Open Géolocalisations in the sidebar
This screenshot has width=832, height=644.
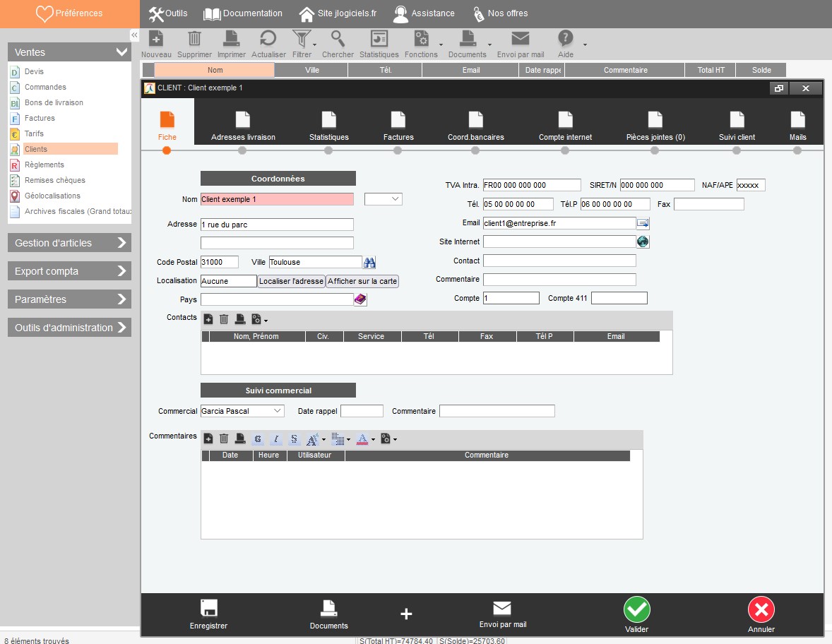click(x=52, y=196)
